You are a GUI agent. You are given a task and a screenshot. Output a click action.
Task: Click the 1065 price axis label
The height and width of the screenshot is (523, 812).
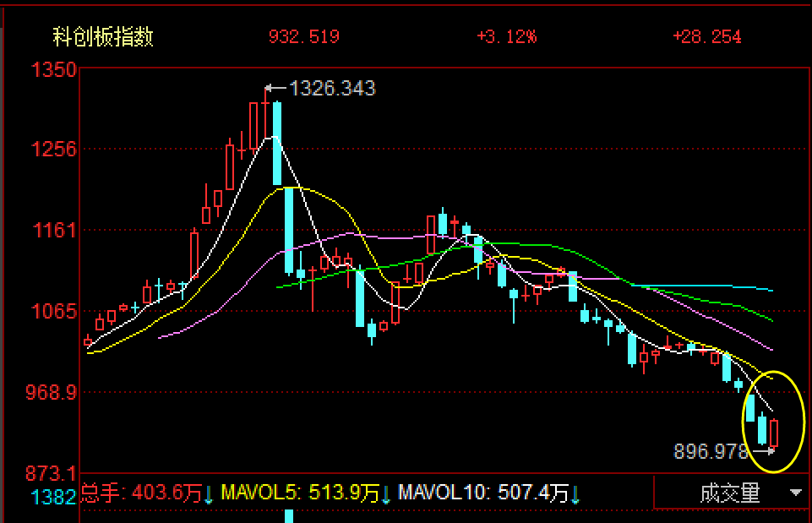(54, 312)
